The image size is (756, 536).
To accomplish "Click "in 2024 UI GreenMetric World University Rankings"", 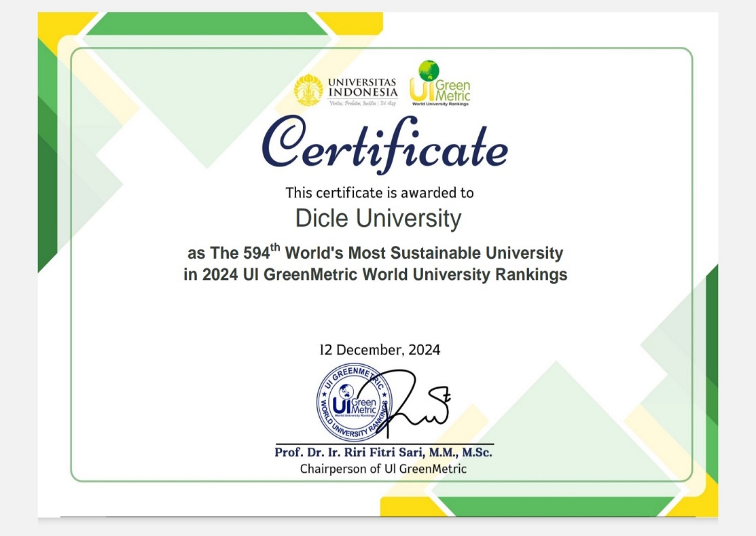I will click(375, 274).
